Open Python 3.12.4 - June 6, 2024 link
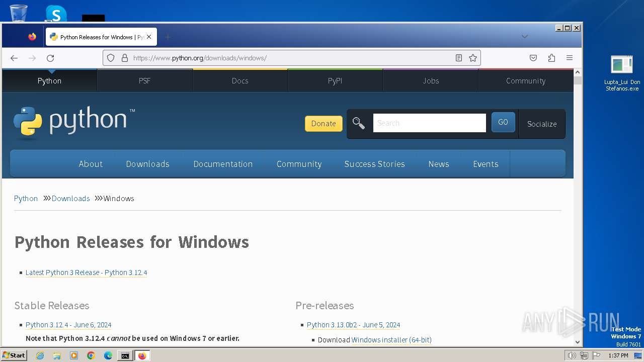 click(68, 325)
